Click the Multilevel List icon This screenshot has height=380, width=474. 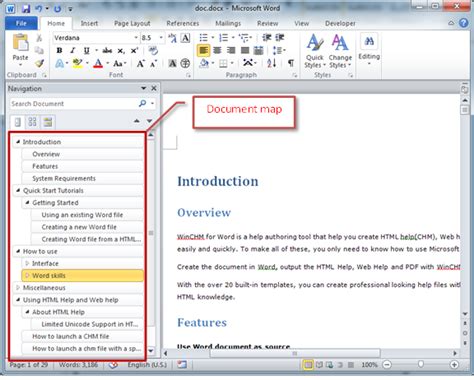pyautogui.click(x=244, y=38)
